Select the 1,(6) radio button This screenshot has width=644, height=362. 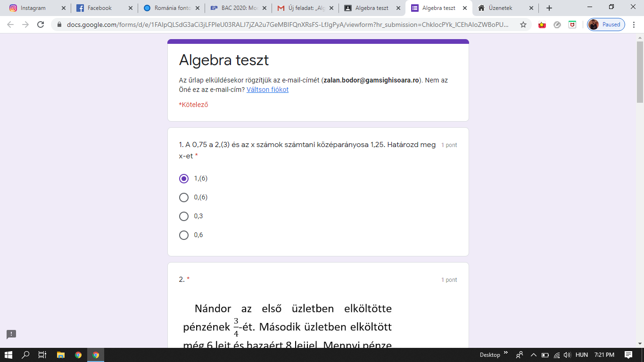(184, 179)
